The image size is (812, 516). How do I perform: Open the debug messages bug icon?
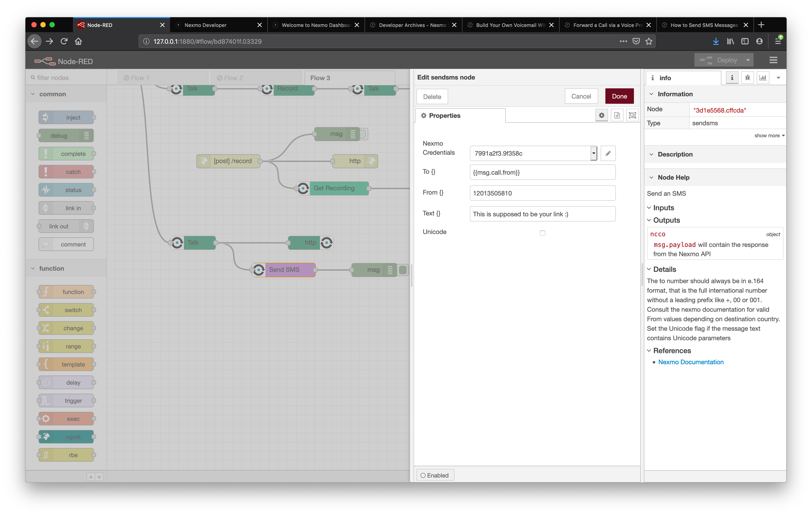click(x=747, y=78)
